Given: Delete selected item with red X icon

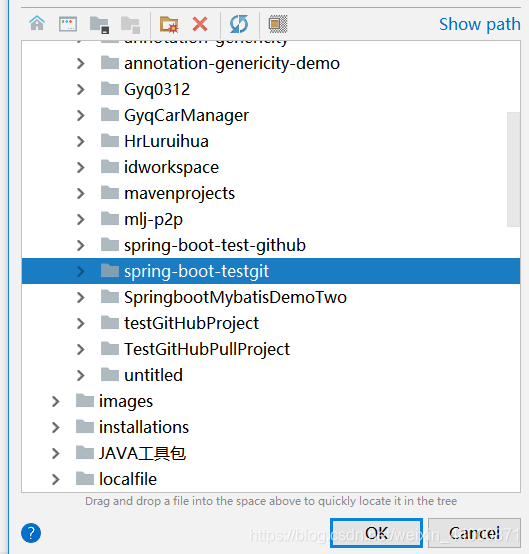Looking at the screenshot, I should tap(200, 24).
